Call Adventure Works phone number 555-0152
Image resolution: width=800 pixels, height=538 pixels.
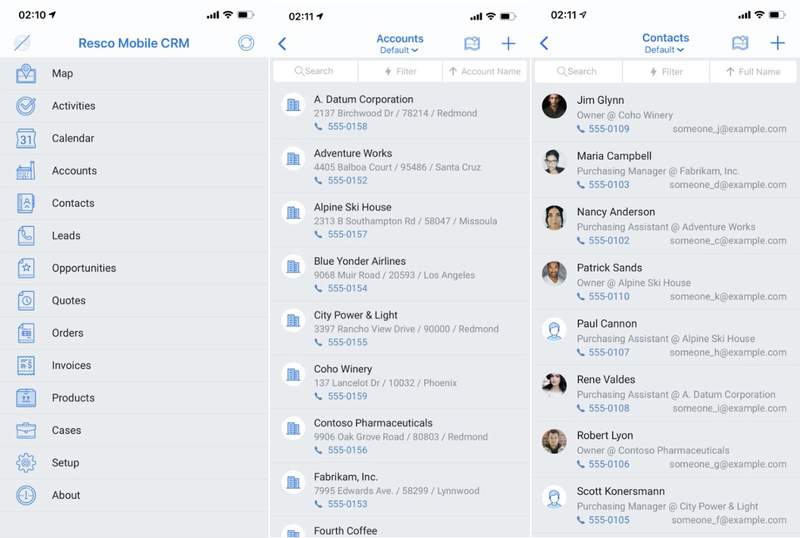tap(346, 181)
